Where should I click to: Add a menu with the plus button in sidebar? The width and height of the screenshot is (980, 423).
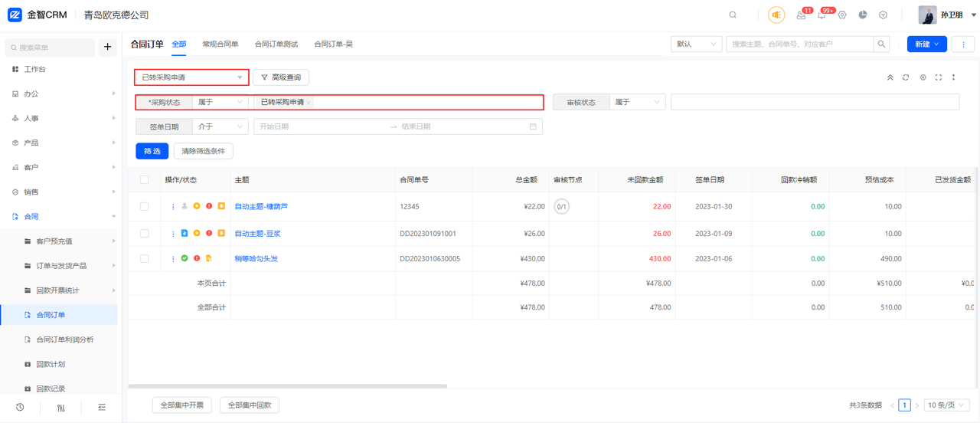[x=107, y=47]
